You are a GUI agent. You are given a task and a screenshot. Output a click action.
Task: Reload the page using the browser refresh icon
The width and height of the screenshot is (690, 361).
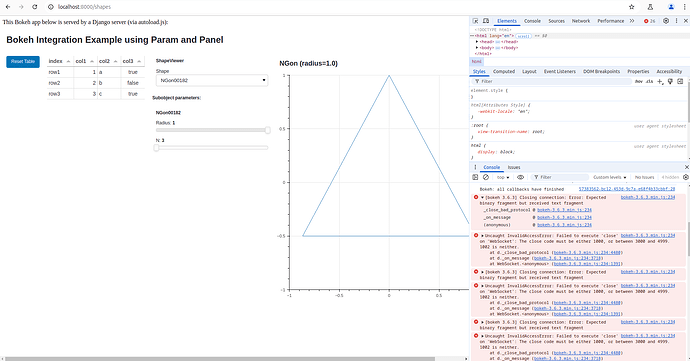click(35, 7)
